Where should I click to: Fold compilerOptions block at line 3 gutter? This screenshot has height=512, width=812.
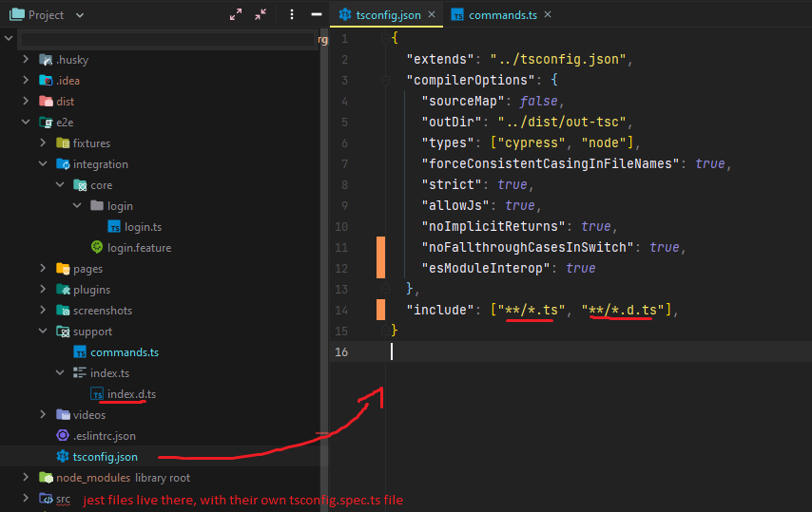(x=385, y=80)
